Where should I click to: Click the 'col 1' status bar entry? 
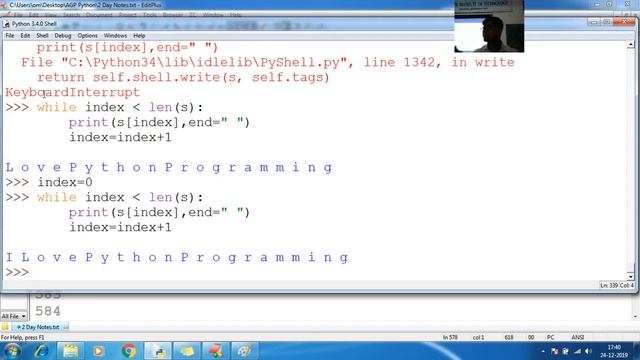478,338
